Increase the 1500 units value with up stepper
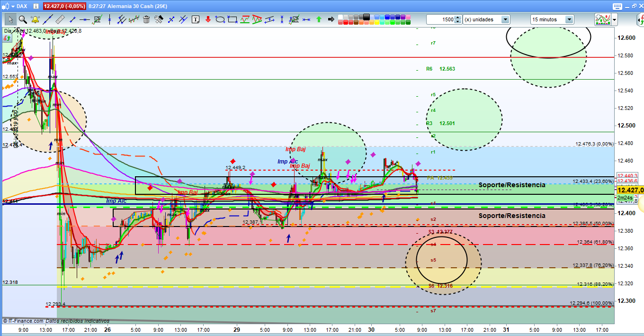644x336 pixels. coord(458,18)
